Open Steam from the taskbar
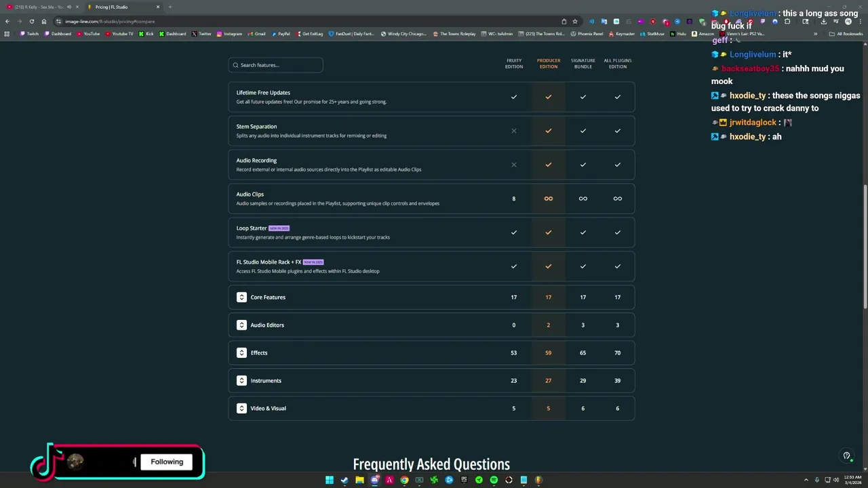The height and width of the screenshot is (488, 868). [x=344, y=480]
